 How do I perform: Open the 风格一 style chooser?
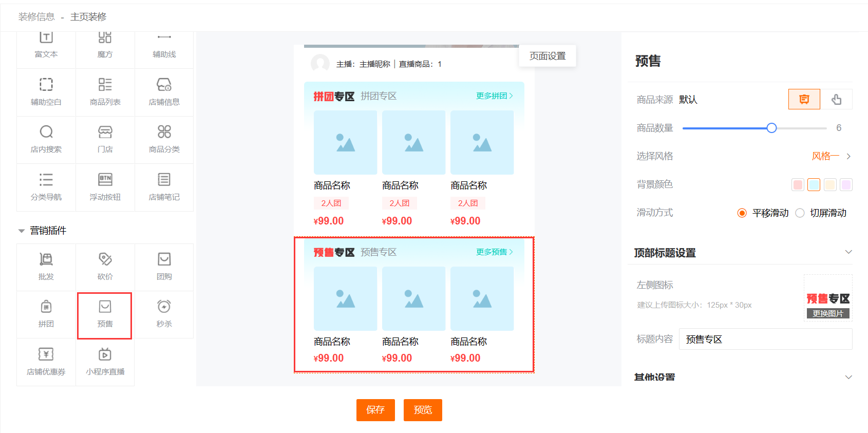831,156
